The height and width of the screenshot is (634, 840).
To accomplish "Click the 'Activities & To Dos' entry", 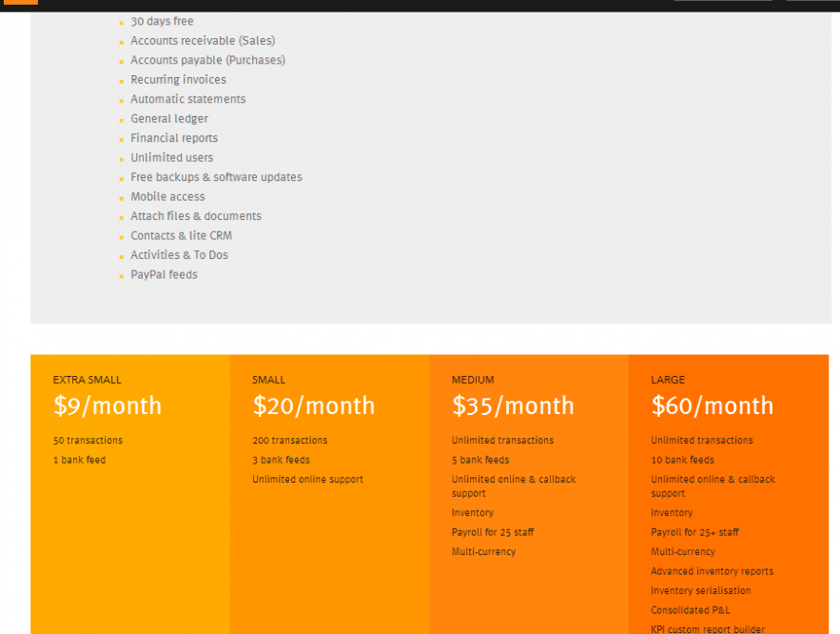I will click(x=180, y=255).
